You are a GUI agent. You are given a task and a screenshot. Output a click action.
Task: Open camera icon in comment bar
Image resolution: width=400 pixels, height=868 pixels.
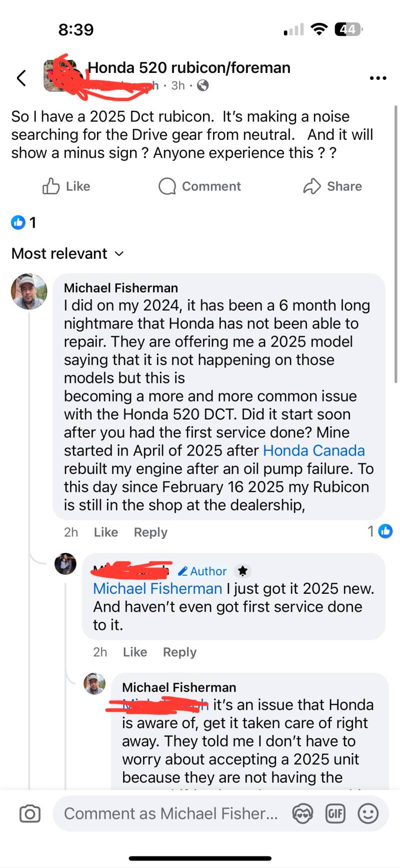30,814
